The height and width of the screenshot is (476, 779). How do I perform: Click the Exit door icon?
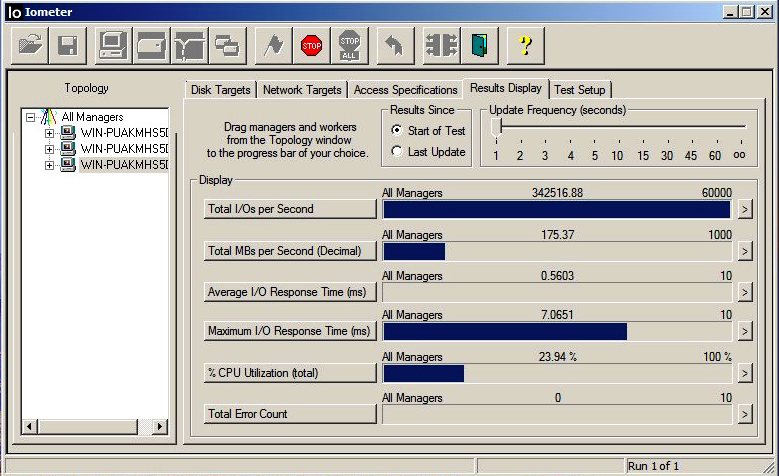click(480, 46)
